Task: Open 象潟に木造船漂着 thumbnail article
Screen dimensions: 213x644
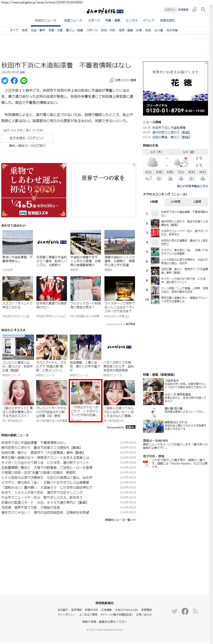Action: click(x=18, y=242)
